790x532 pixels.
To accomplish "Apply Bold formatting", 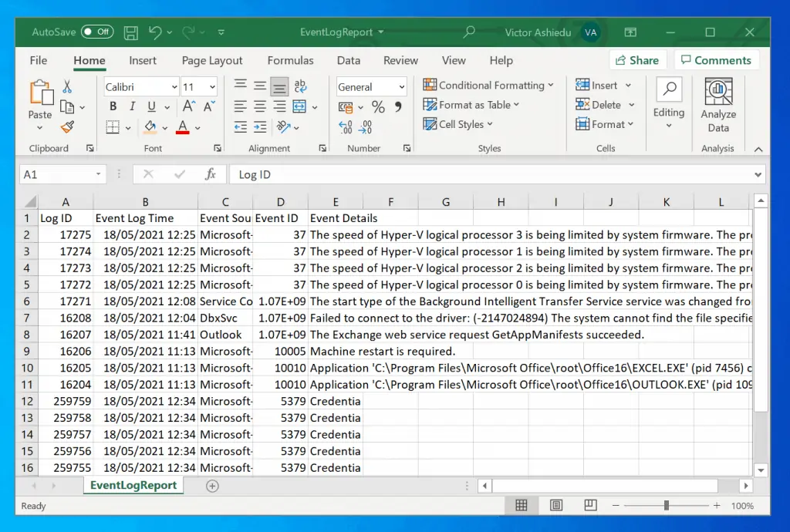I will [x=113, y=106].
